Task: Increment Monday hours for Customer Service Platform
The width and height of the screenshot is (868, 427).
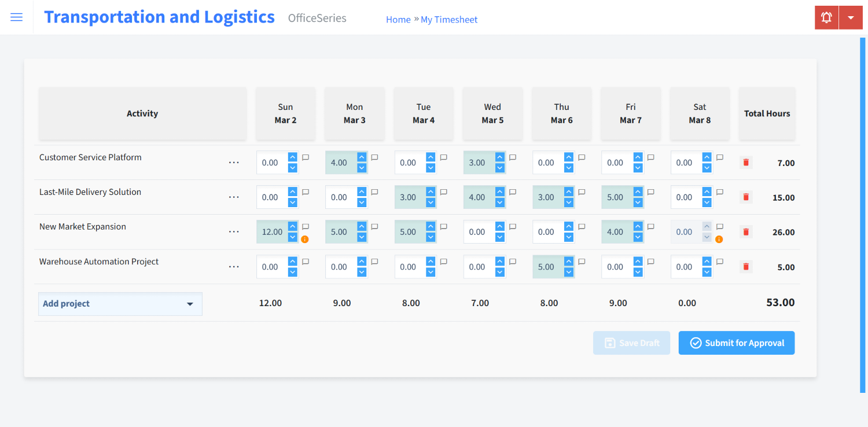Action: pyautogui.click(x=361, y=158)
